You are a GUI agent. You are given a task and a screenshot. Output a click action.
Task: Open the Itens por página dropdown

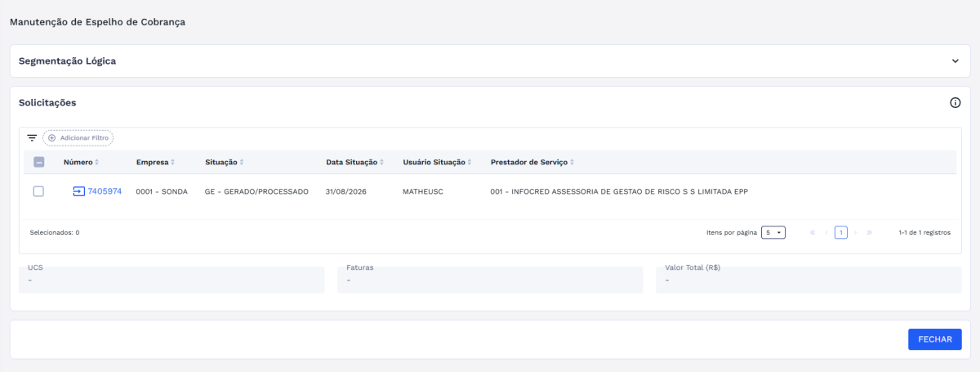click(x=773, y=232)
